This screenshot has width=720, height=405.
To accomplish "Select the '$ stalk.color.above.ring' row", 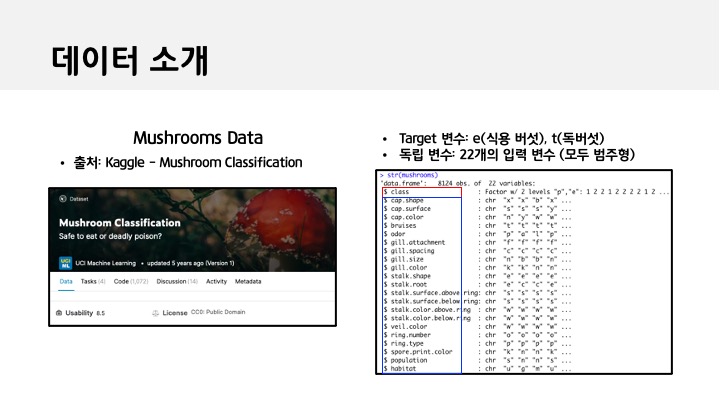I will click(x=478, y=309).
